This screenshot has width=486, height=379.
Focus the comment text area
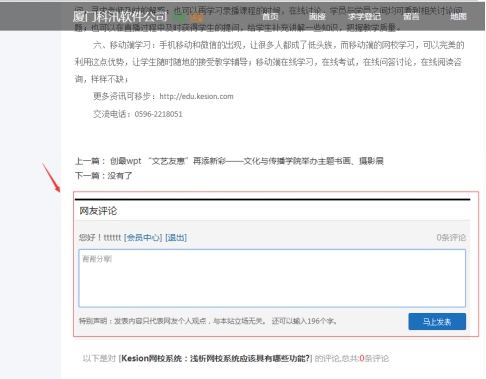click(x=272, y=278)
